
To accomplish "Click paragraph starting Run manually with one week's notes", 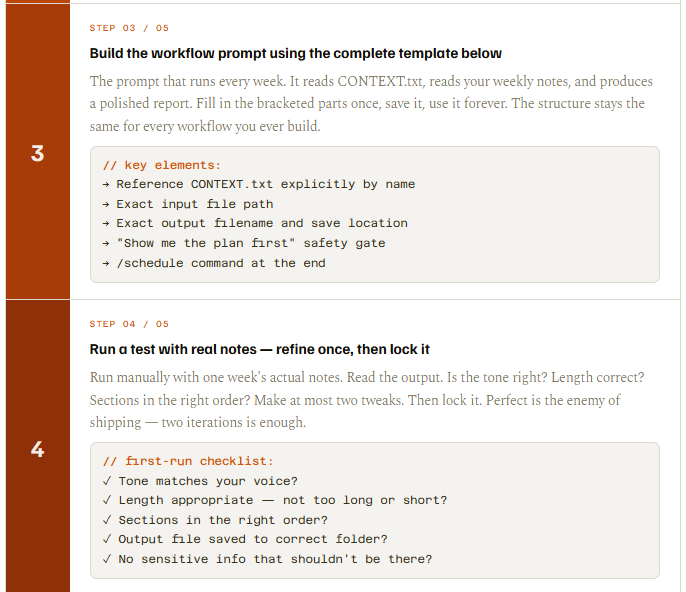I will tap(367, 400).
